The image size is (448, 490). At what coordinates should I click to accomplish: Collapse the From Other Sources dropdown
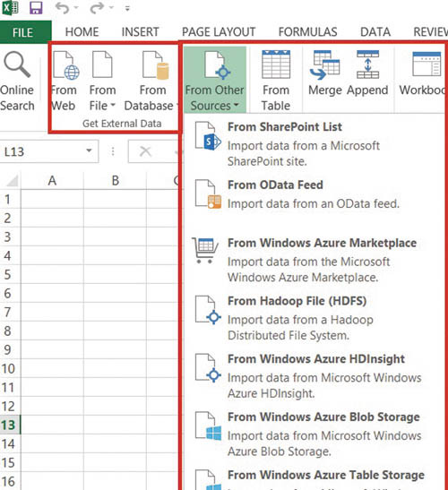(x=215, y=80)
